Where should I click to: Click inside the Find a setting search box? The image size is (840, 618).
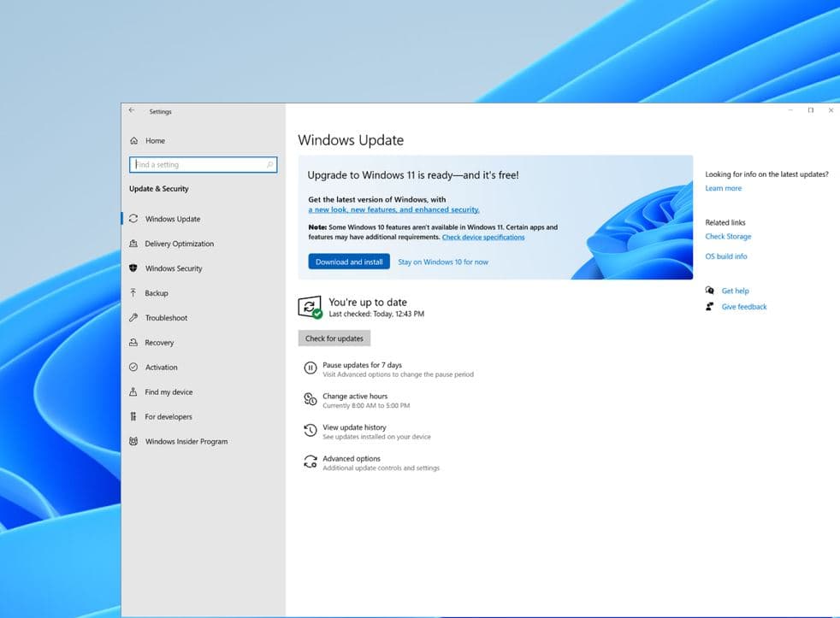(x=203, y=164)
